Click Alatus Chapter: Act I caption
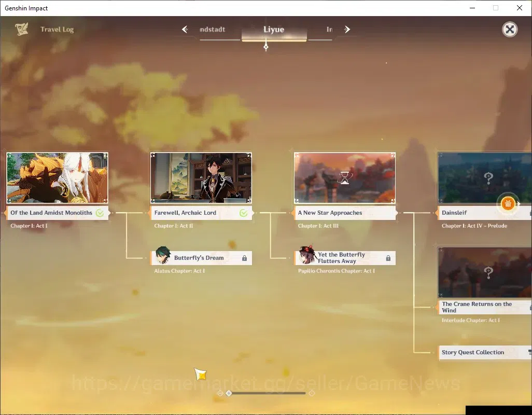 (x=179, y=271)
